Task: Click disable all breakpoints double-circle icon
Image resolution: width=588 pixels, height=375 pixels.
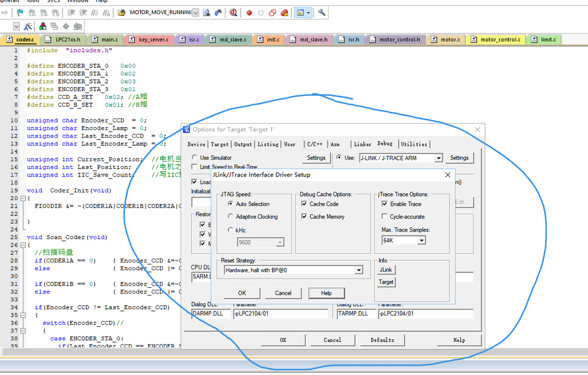Action: [x=273, y=13]
